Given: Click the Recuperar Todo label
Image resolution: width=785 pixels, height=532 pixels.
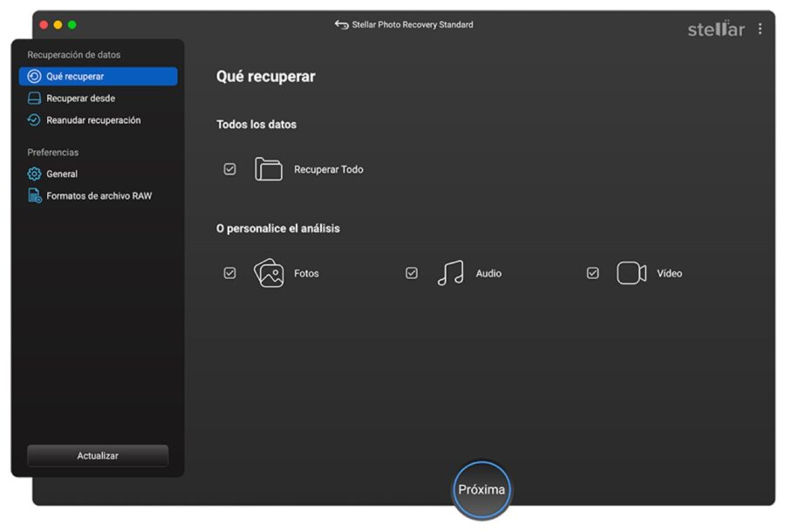Looking at the screenshot, I should click(x=329, y=169).
